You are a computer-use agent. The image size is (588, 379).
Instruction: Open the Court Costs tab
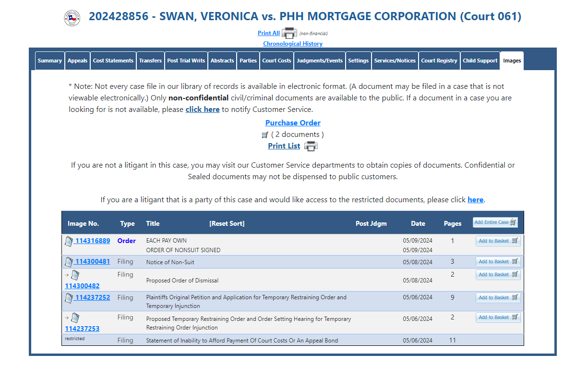tap(277, 61)
